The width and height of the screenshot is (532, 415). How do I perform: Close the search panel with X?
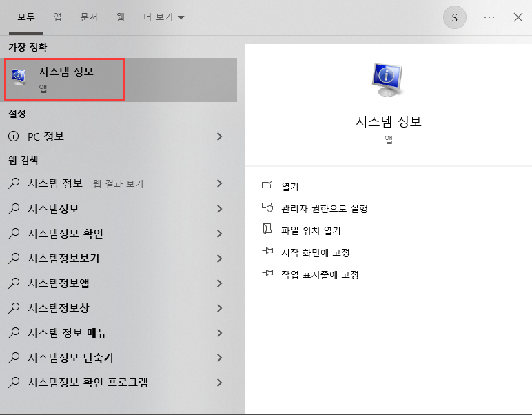tap(518, 17)
